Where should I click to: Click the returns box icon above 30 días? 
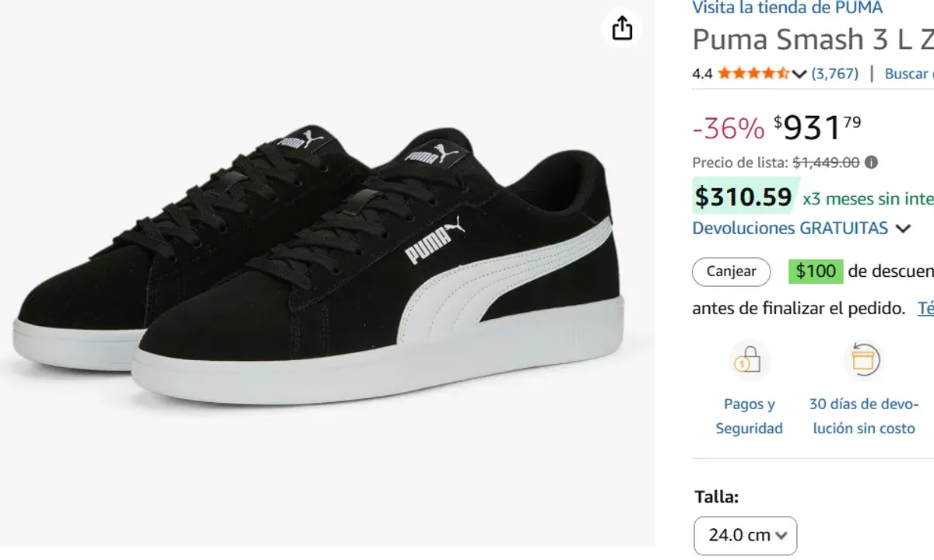coord(864,359)
